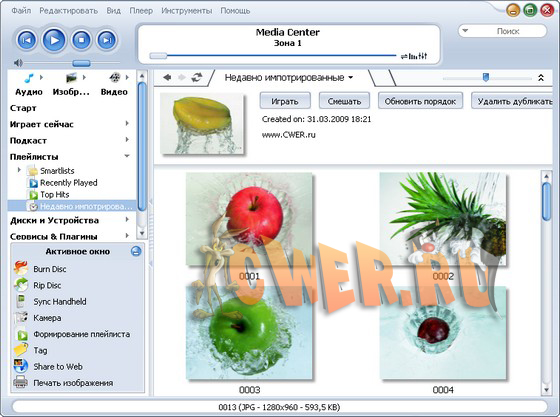Expand the Сервисы & Плагины arrow
Screen dimensions: 560x417
click(127, 236)
